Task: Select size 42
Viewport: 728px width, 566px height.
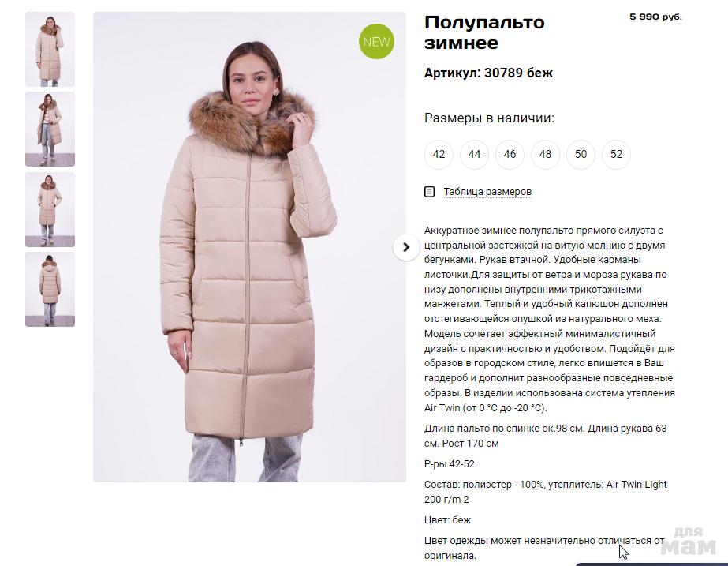Action: (x=439, y=154)
